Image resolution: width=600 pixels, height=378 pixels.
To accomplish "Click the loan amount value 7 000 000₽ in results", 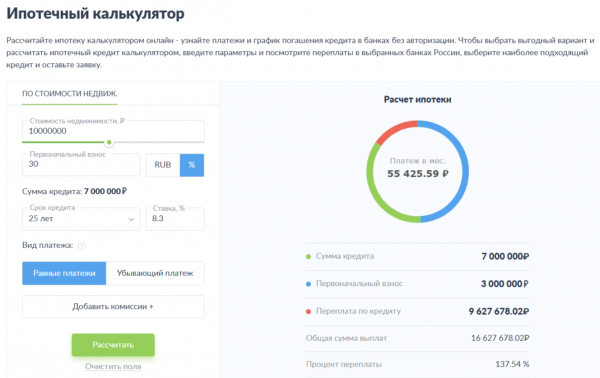I will (505, 256).
